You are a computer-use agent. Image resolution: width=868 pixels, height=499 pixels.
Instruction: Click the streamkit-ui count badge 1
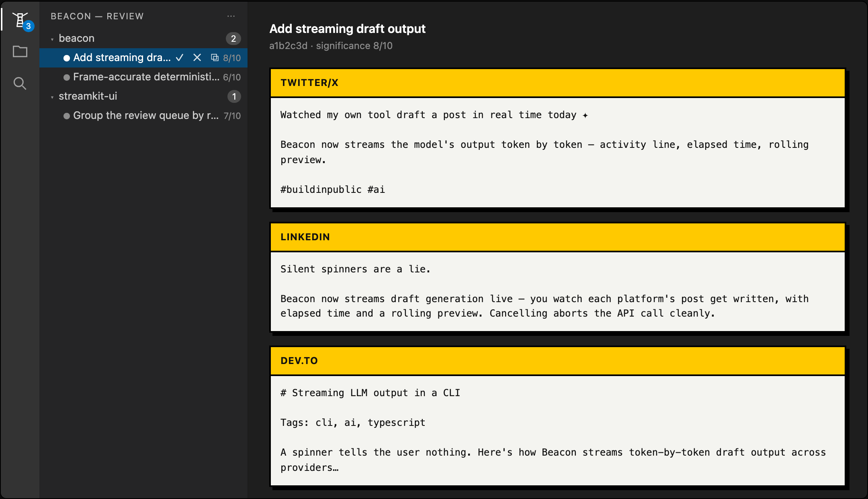pos(234,96)
